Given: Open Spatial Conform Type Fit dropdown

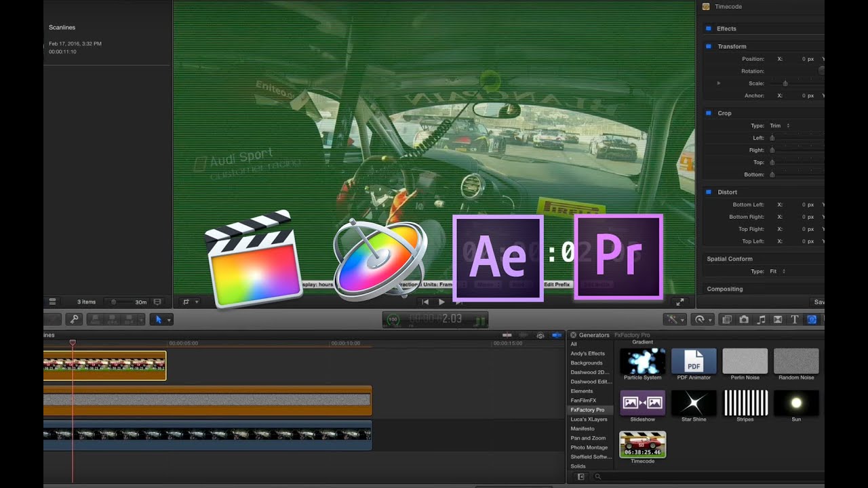Looking at the screenshot, I should coord(778,271).
